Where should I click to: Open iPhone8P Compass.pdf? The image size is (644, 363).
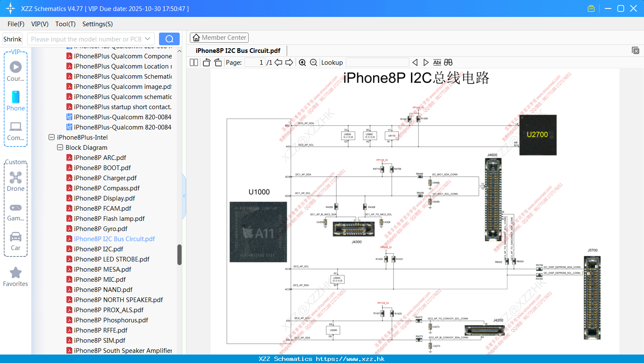point(107,188)
